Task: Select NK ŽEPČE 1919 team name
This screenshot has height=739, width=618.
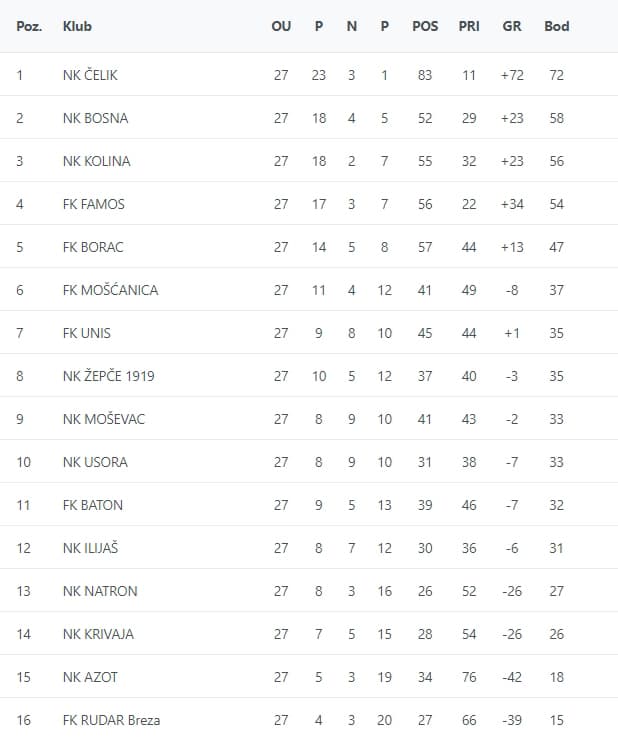Action: pyautogui.click(x=108, y=376)
